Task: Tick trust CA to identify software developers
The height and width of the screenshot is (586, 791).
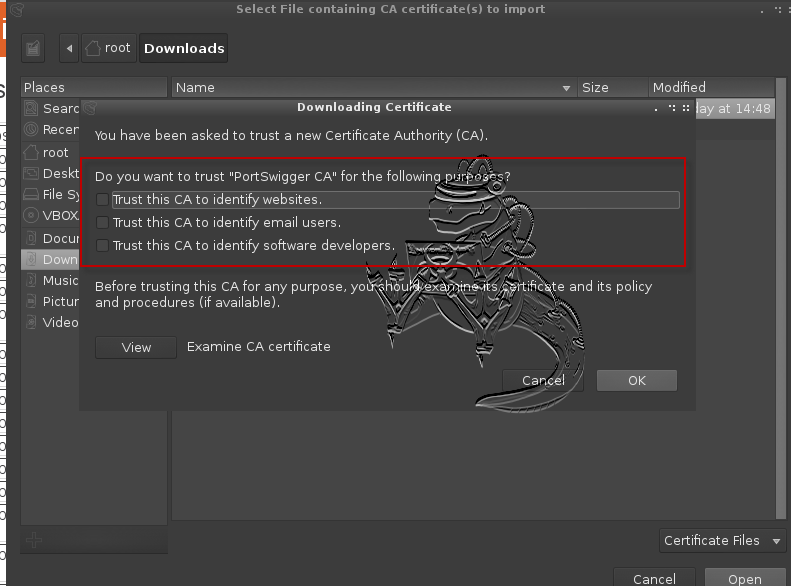Action: pos(102,246)
